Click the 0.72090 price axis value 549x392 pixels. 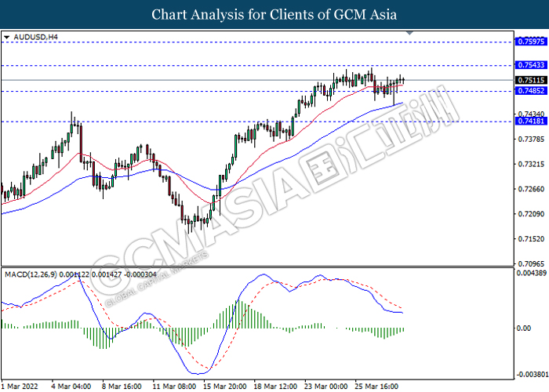click(x=531, y=214)
